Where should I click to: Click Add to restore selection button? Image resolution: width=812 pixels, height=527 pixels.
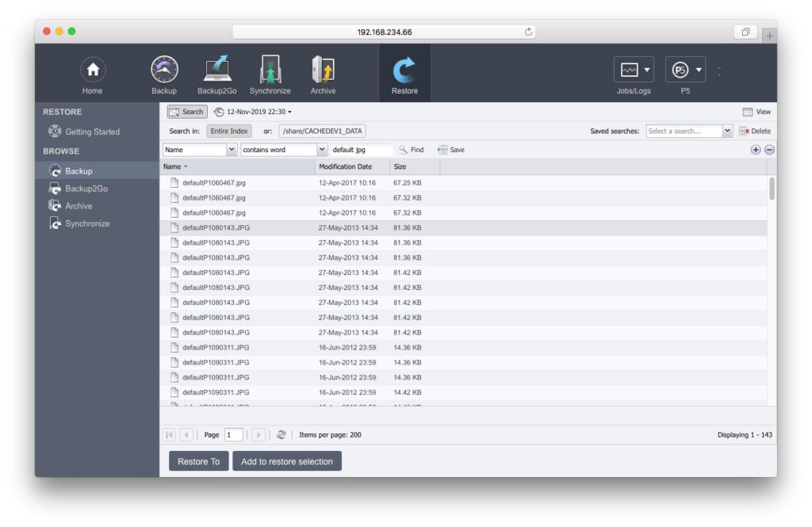tap(287, 461)
